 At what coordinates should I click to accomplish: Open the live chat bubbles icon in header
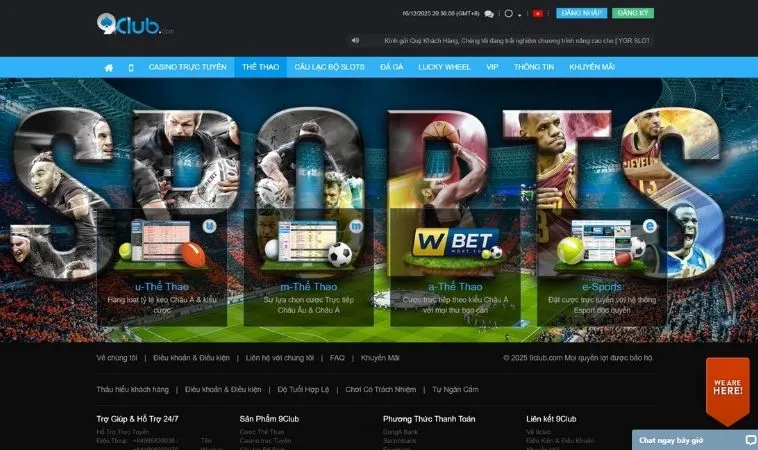[489, 14]
